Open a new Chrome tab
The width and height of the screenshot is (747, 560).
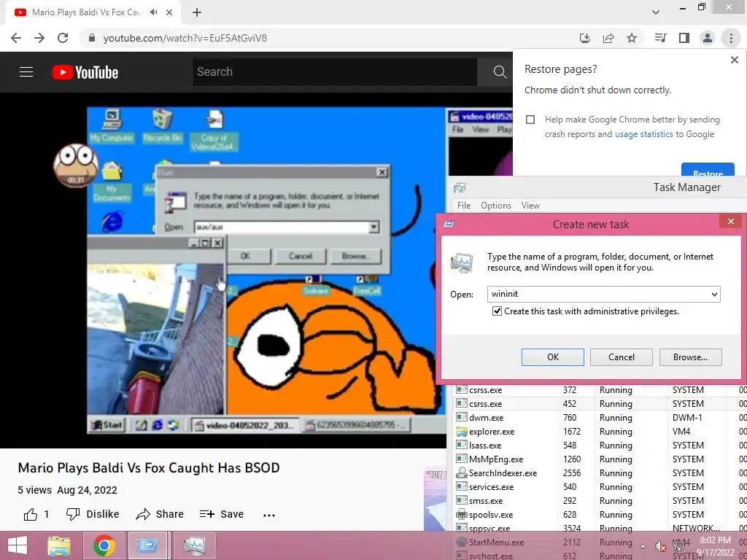pyautogui.click(x=197, y=12)
